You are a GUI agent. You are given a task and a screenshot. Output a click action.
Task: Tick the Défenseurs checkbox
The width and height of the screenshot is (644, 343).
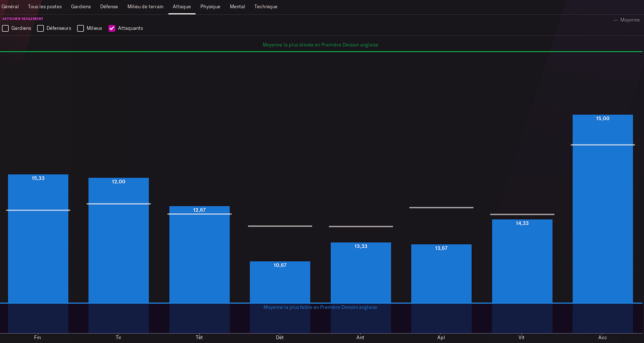pos(40,28)
